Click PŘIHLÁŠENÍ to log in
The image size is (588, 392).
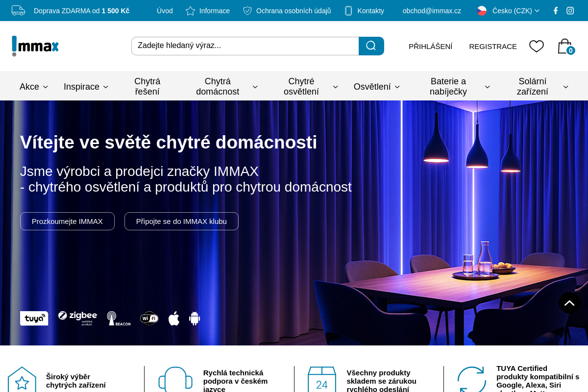[x=431, y=47]
